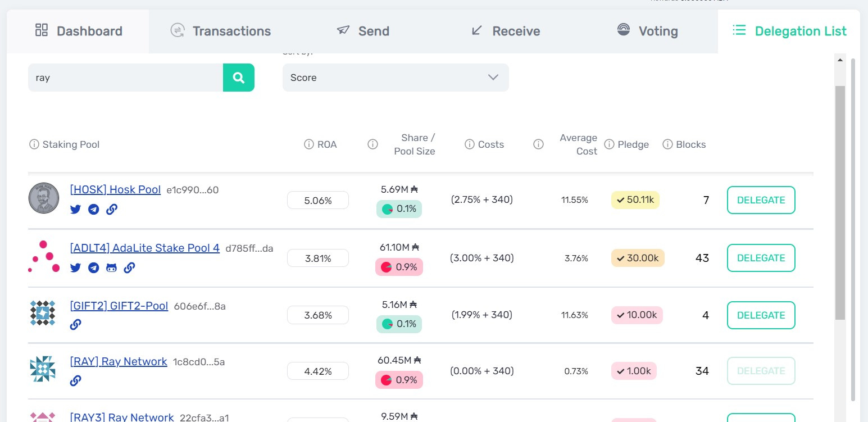
Task: Click the AdaLite pink dots logo
Action: click(x=44, y=257)
